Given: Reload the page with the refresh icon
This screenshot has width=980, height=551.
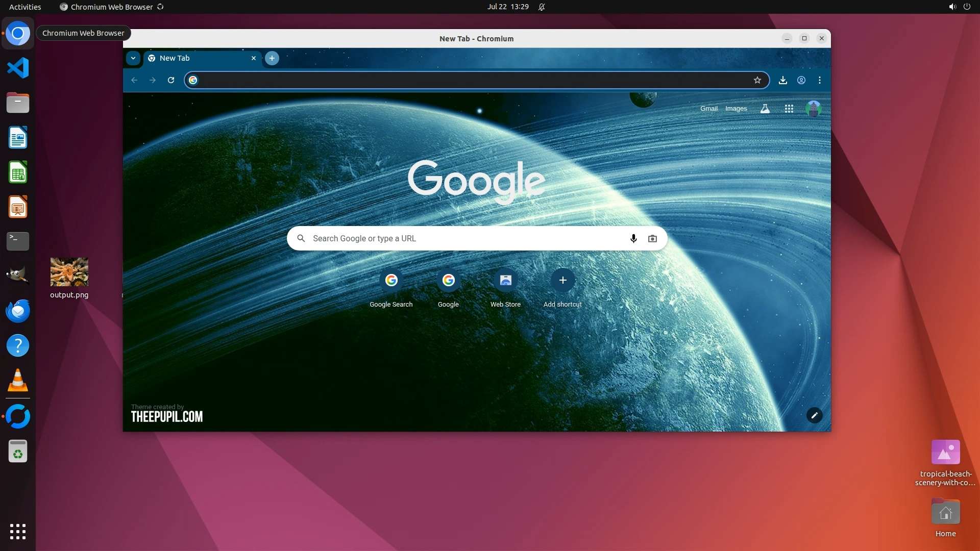Looking at the screenshot, I should coord(171,80).
